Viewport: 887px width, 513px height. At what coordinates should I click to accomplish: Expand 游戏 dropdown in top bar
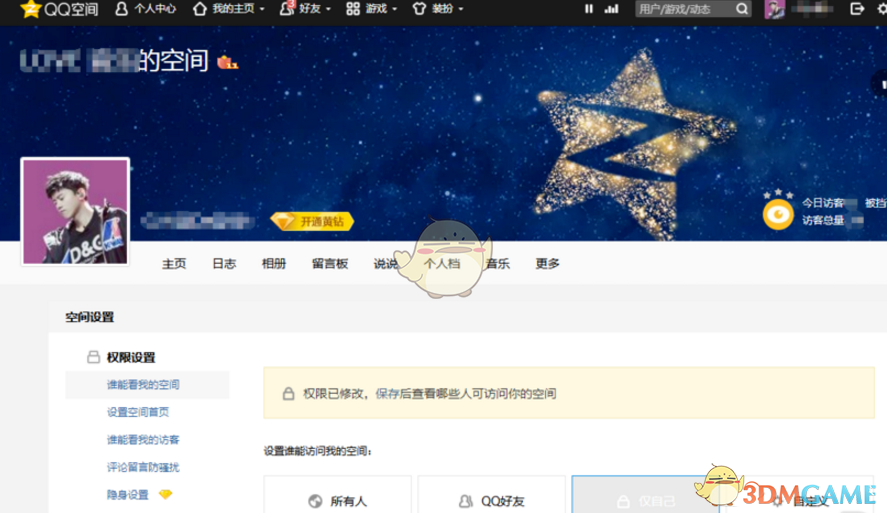(x=371, y=9)
